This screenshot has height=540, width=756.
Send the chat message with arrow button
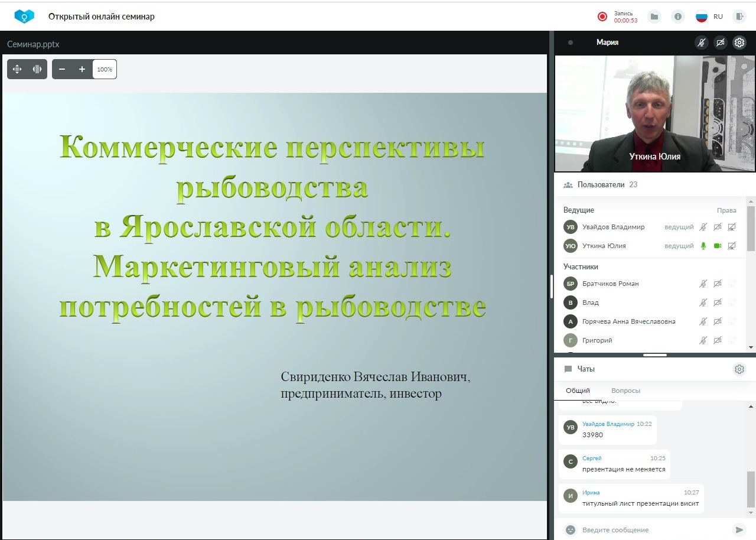click(x=738, y=530)
